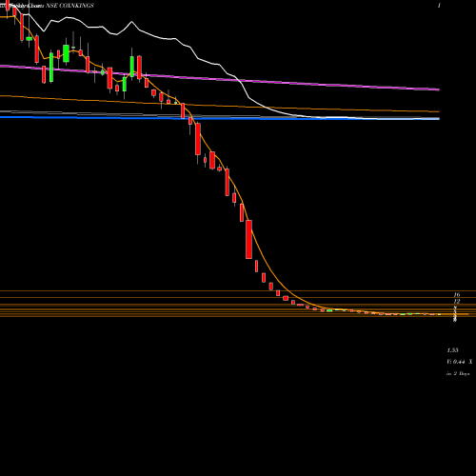
Task: Click the price axis label 12
Action: tap(457, 302)
